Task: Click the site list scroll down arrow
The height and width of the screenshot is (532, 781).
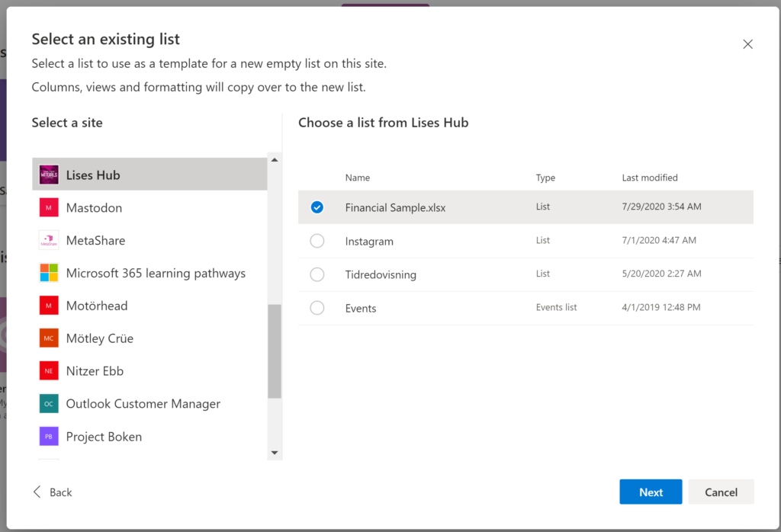Action: (x=275, y=453)
